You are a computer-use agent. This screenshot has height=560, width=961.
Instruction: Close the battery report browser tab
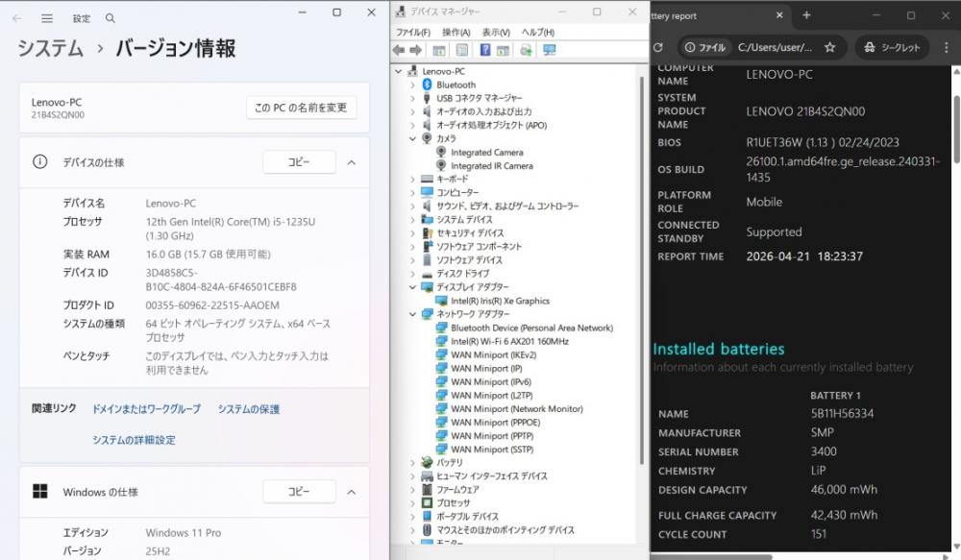[x=779, y=15]
